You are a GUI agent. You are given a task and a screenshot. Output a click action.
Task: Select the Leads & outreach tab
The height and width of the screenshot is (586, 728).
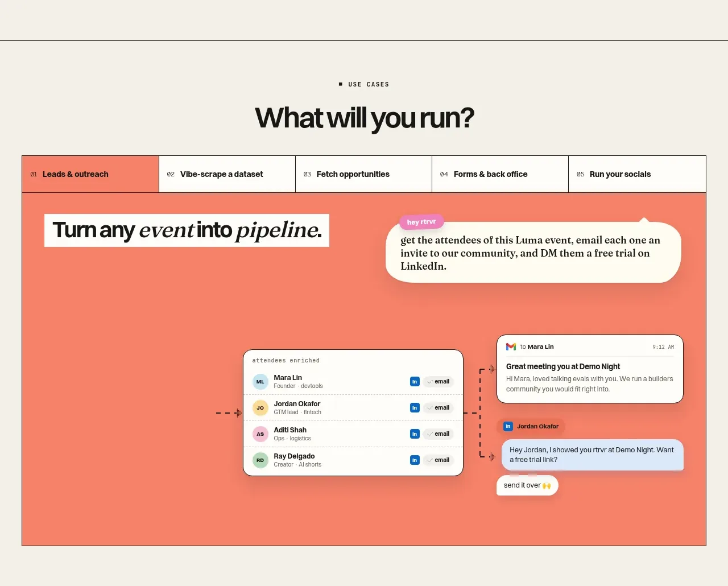click(90, 174)
